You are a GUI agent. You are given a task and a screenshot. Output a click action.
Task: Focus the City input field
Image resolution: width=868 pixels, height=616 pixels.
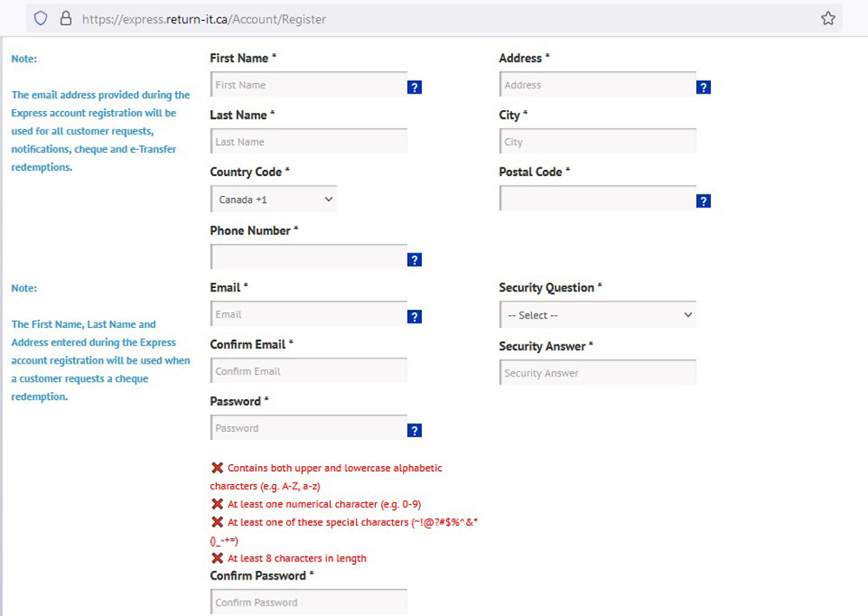[x=598, y=141]
